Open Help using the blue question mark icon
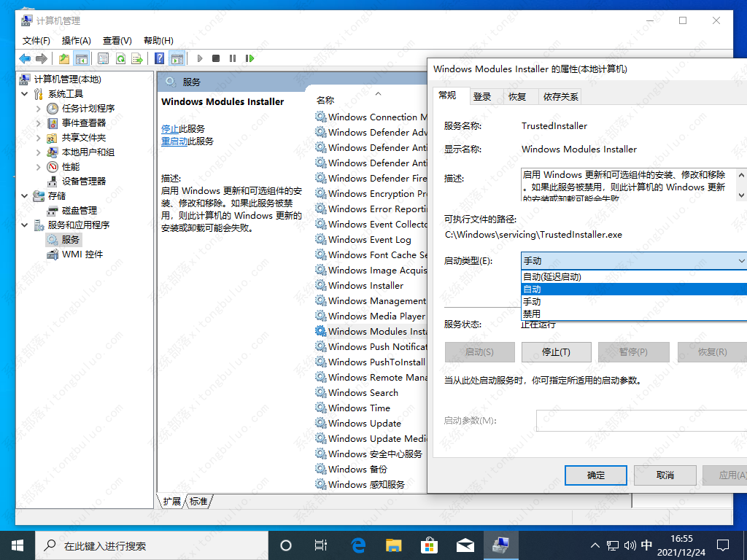Image resolution: width=747 pixels, height=560 pixels. tap(159, 58)
